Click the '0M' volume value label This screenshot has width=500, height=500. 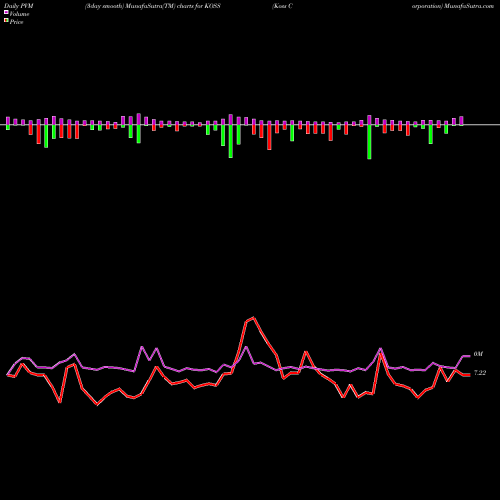coord(478,354)
